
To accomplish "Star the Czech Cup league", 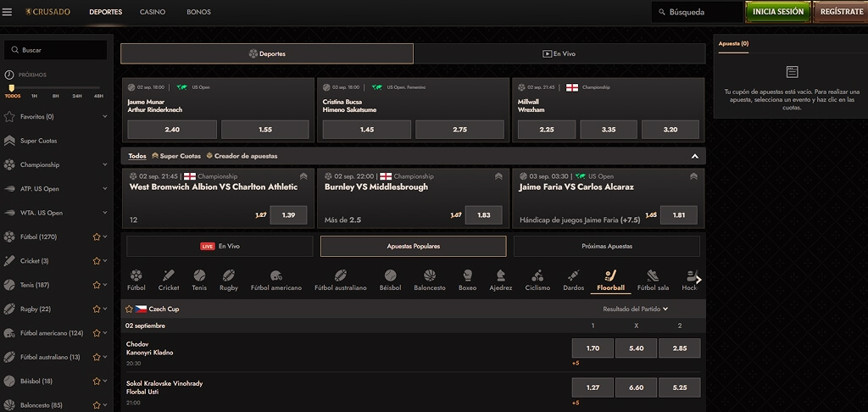I will coord(129,309).
